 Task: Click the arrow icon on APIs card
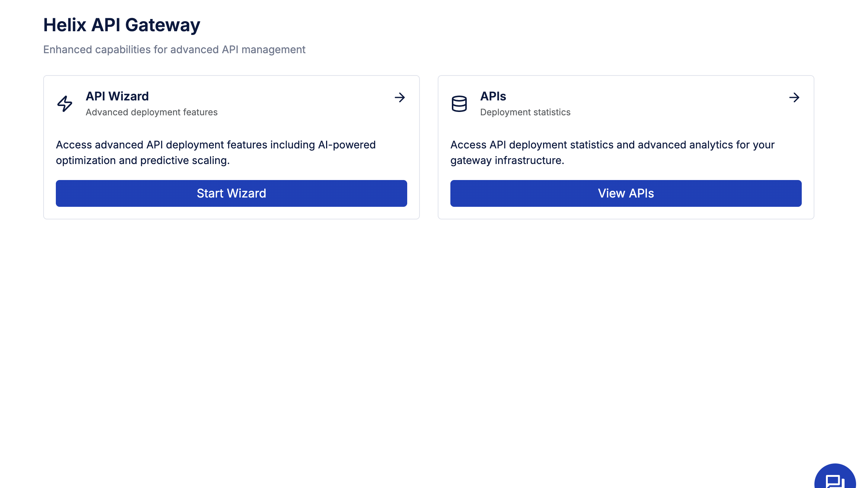[x=794, y=97]
